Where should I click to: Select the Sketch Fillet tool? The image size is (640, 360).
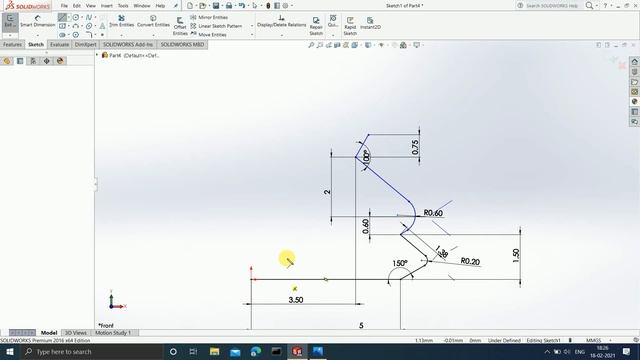coord(89,35)
